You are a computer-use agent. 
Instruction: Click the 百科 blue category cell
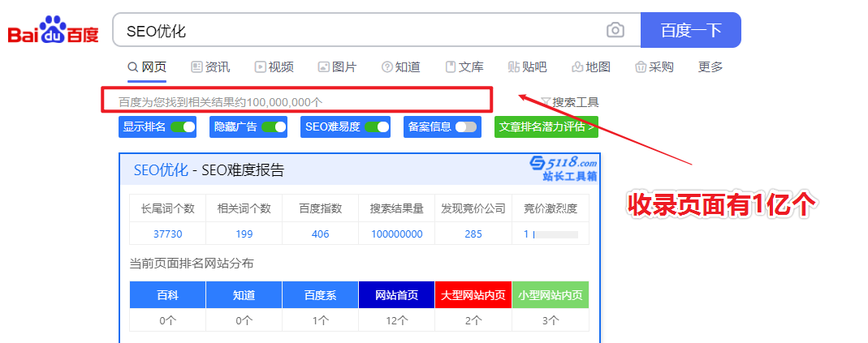168,295
